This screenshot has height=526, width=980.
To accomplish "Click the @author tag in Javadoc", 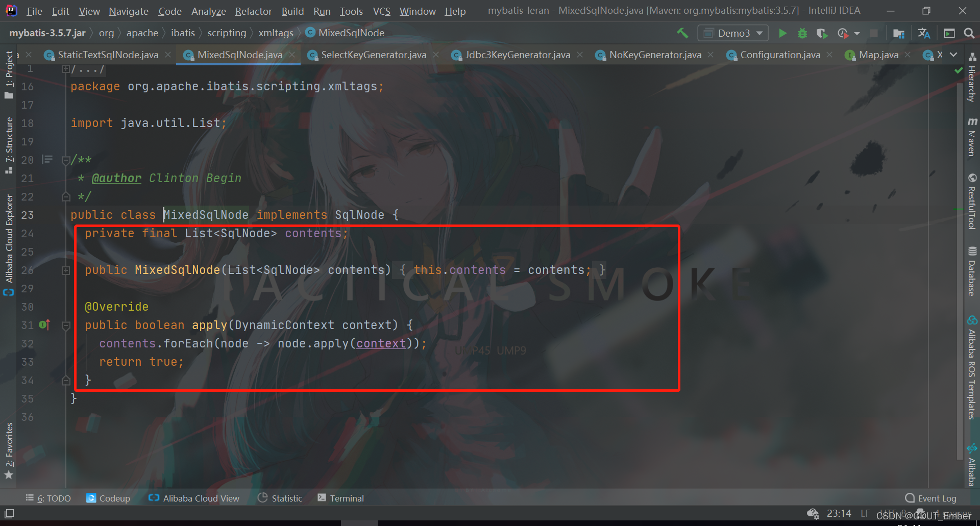I will pos(116,178).
